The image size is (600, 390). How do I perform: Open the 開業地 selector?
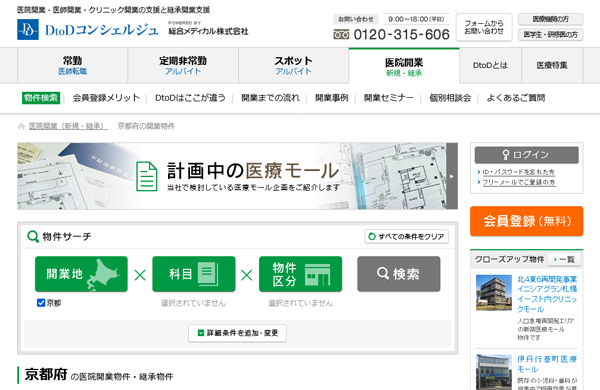81,274
